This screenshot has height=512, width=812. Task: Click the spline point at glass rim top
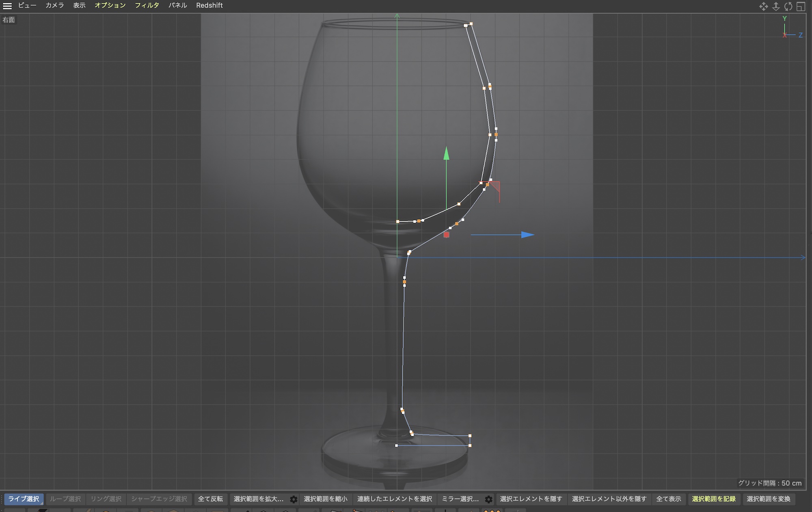tap(471, 24)
